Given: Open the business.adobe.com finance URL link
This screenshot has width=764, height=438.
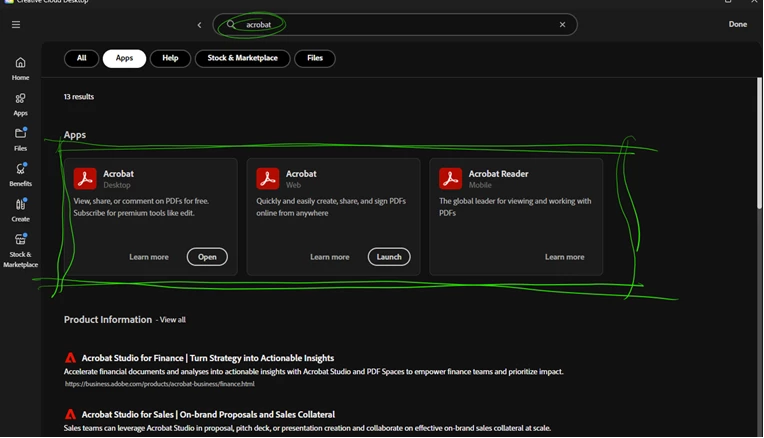Looking at the screenshot, I should 160,384.
